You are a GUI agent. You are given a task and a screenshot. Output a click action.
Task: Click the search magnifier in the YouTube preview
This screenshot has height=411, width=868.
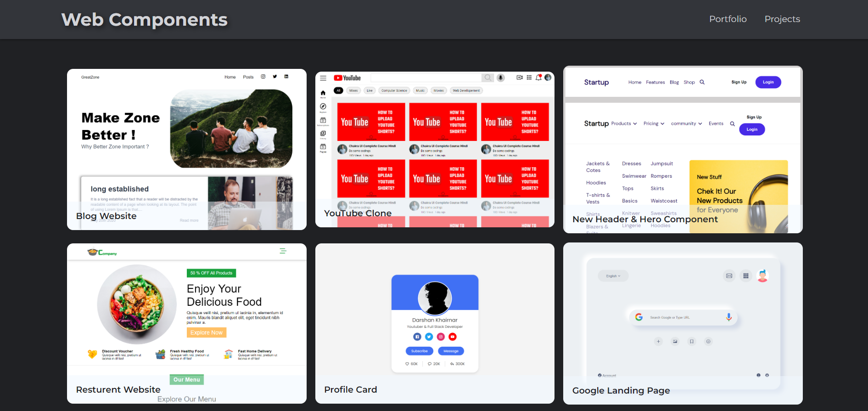point(487,78)
